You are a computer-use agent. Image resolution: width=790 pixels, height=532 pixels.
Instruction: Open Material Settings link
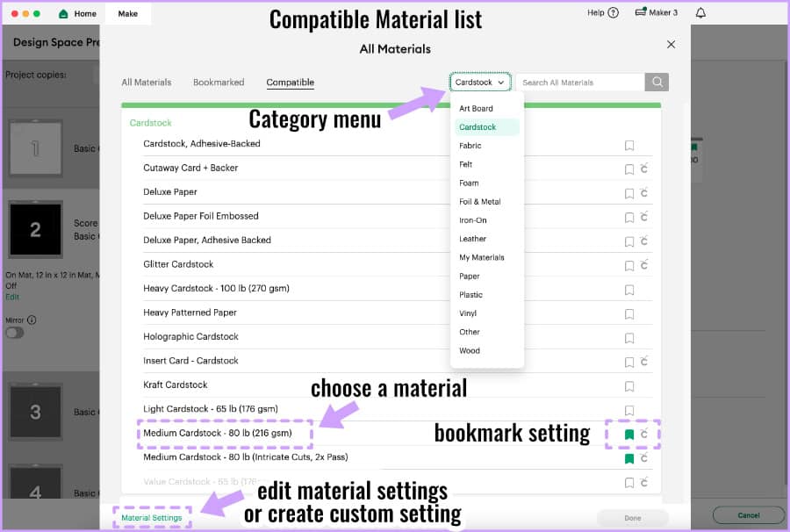[152, 517]
